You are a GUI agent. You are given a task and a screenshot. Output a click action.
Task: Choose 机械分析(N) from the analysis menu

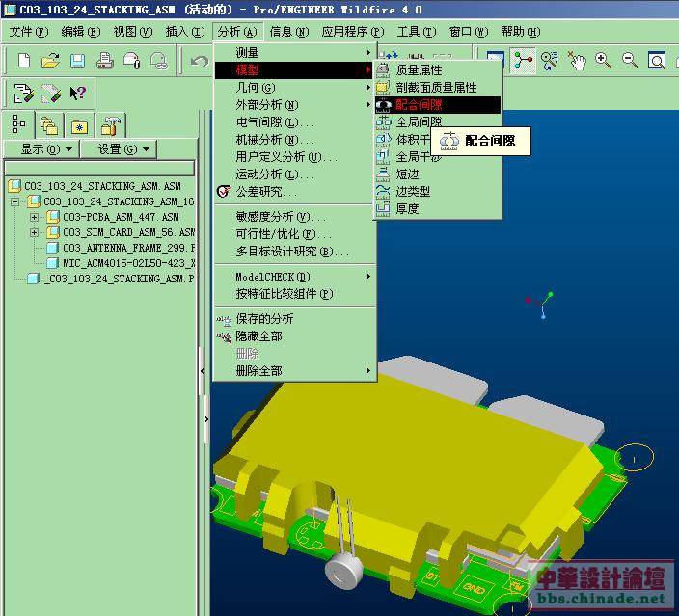tap(293, 140)
